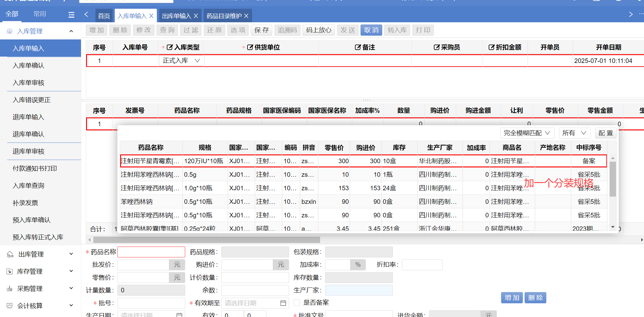Open the 完全模糊匹配 match mode dropdown
The image size is (644, 317).
pos(527,133)
